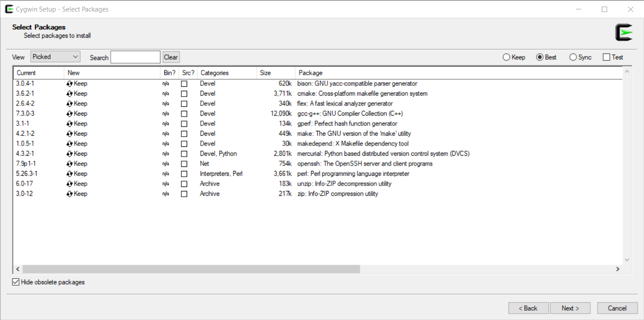Click the horizontal scrollbar left arrow

coord(18,269)
